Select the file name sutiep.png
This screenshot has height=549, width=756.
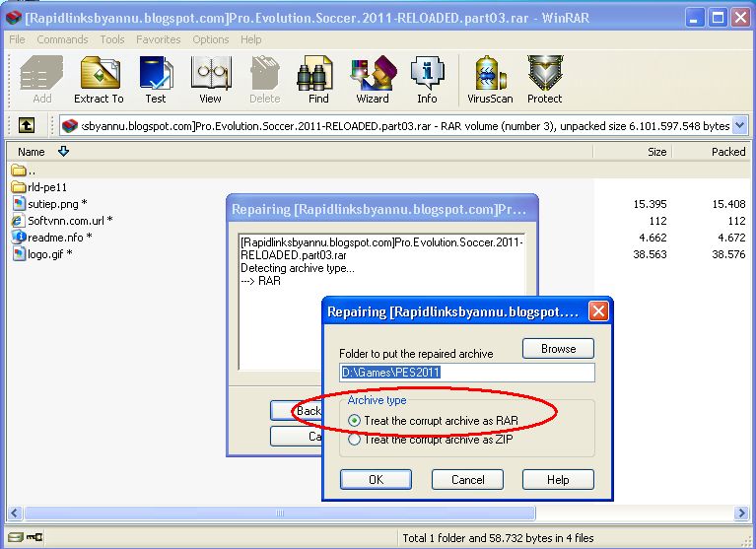coord(53,204)
